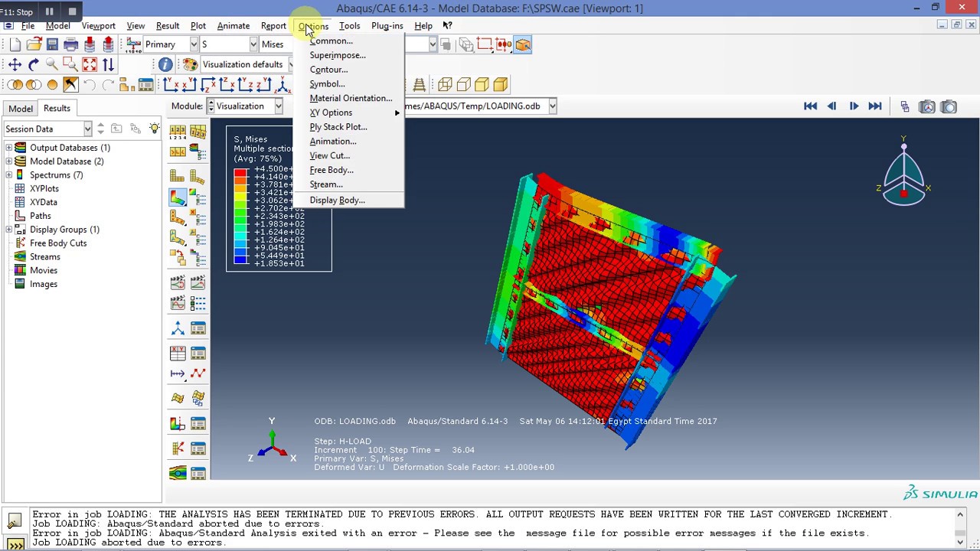Open the ODB file path dropdown
980x551 pixels.
tap(552, 106)
